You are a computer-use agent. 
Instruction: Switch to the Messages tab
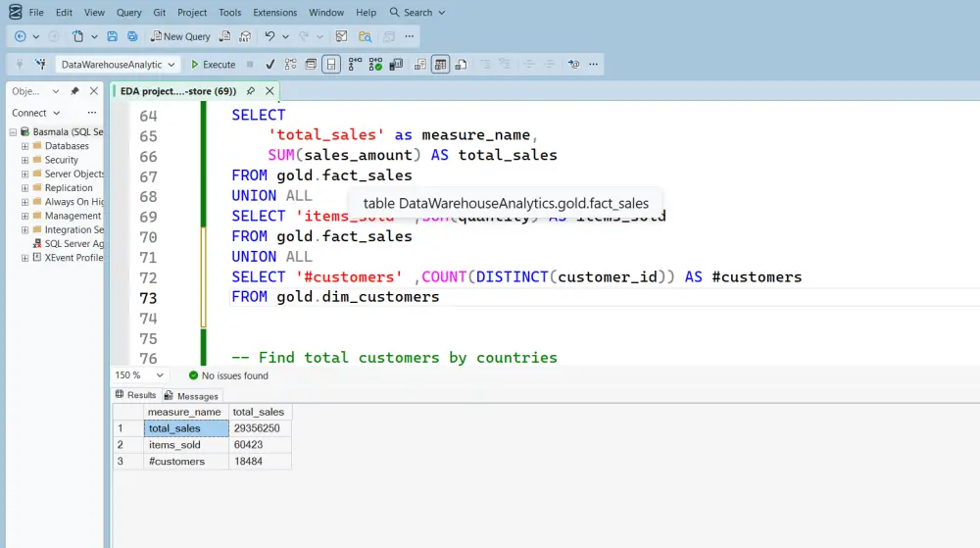tap(191, 396)
